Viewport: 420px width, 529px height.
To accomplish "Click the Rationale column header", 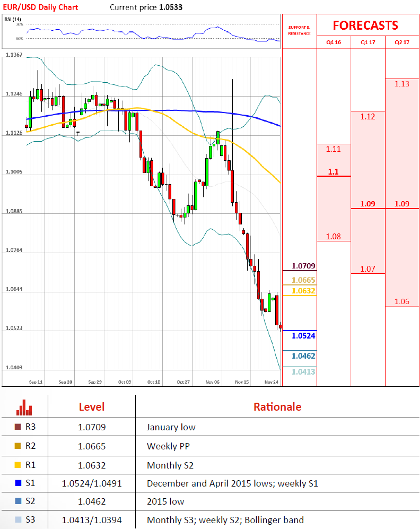I will coord(277,407).
